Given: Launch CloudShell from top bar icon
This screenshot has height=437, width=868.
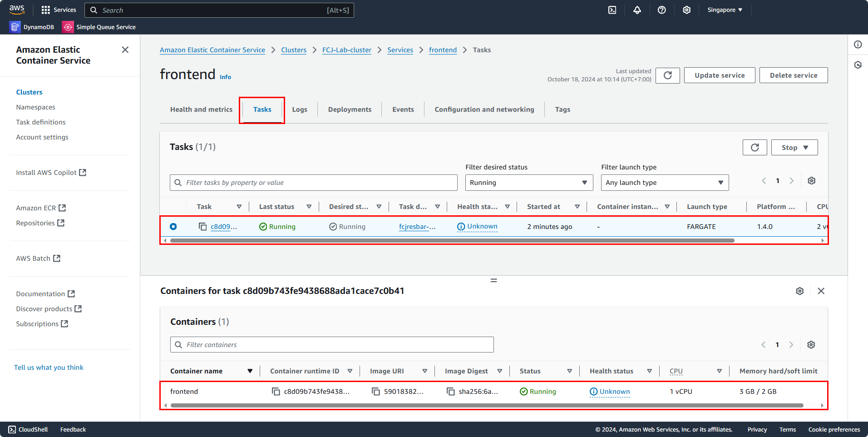Looking at the screenshot, I should [612, 10].
